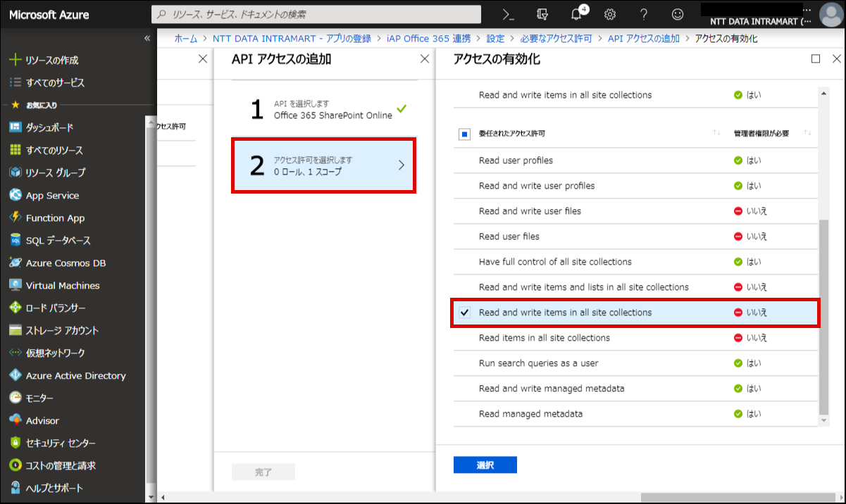The height and width of the screenshot is (504, 846).
Task: Send feedback with smiley icon
Action: point(678,14)
